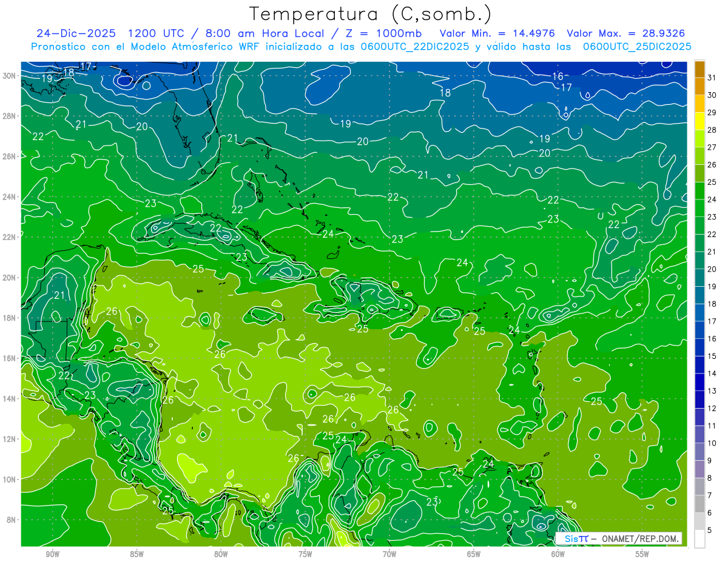Click the "28N" latitude axis label

10,116
